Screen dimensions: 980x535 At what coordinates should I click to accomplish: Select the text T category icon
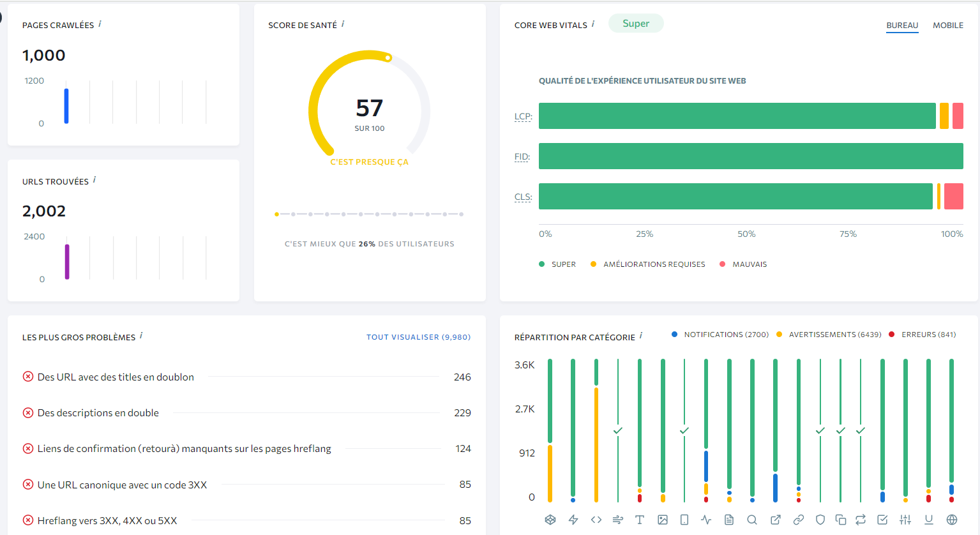pyautogui.click(x=640, y=520)
